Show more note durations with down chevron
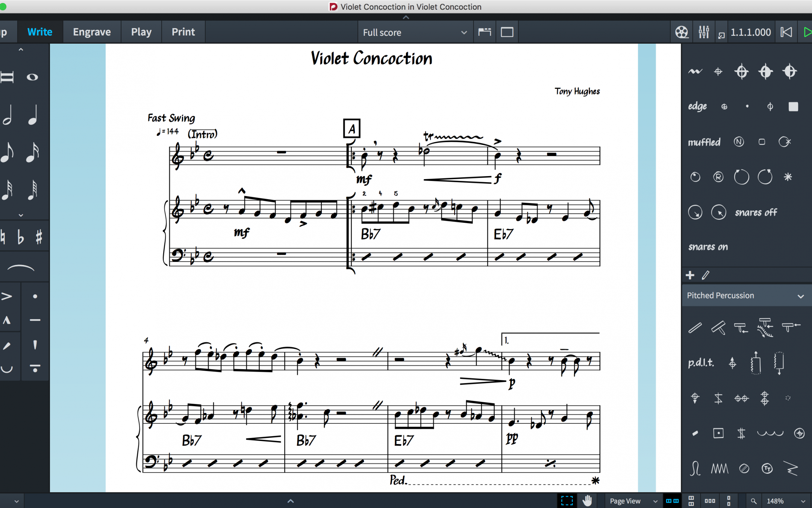This screenshot has width=812, height=508. point(21,215)
